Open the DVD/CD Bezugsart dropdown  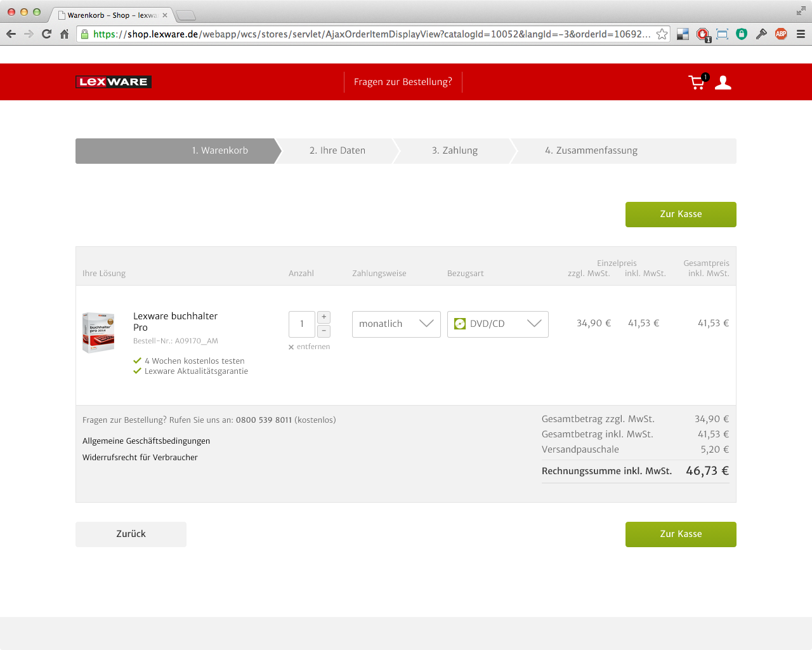click(x=498, y=324)
